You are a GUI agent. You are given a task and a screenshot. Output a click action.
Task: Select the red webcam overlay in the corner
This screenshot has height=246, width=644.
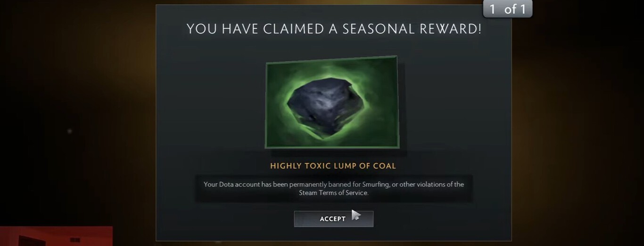[x=56, y=236]
